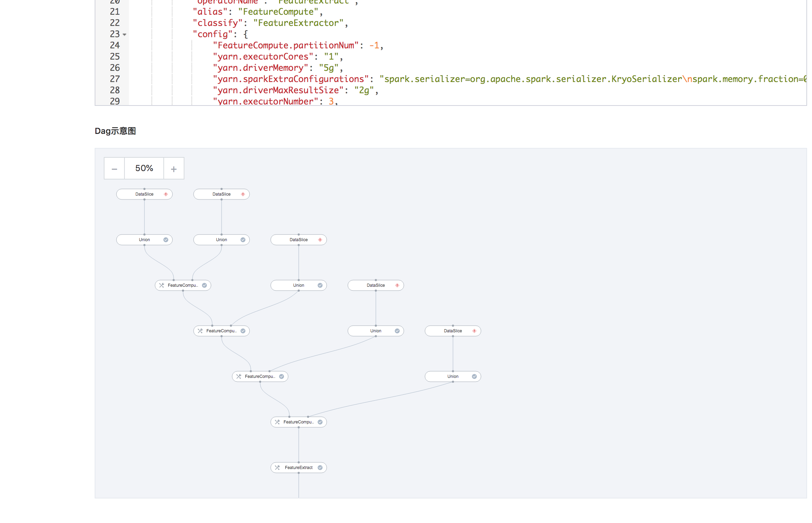Viewport: 812px width, 523px height.
Task: Click check icon on the topmost FeatureCompu node
Action: click(204, 285)
